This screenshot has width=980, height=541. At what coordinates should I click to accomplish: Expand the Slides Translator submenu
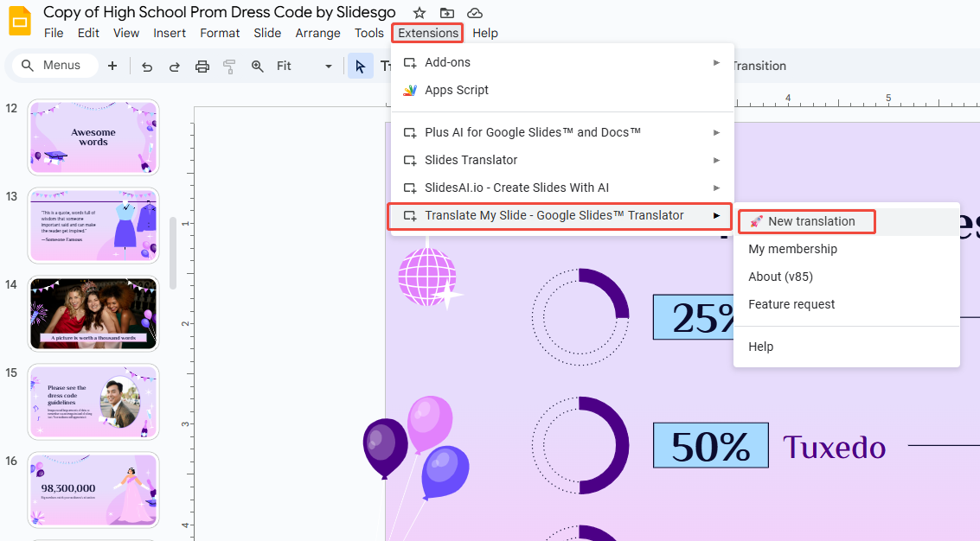(x=562, y=160)
